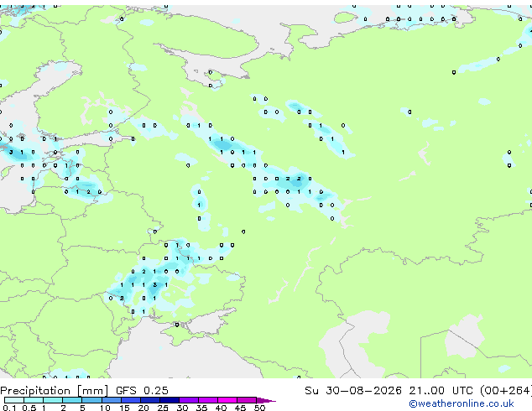Select legend swatch between 10 and 15

pos(112,400)
